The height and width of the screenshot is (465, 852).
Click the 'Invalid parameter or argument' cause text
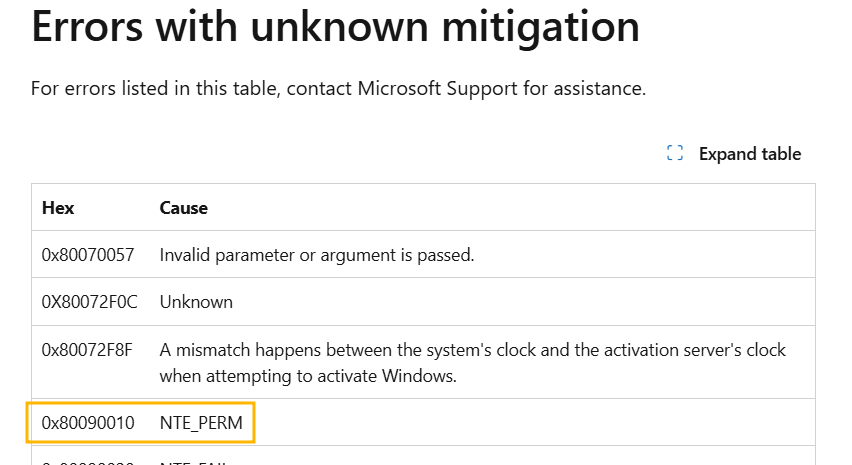tap(317, 255)
